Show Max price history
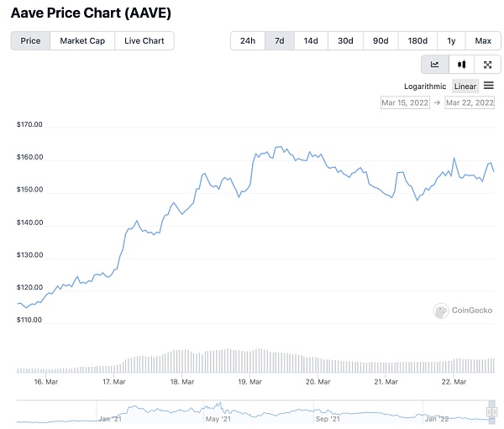Screen dimensions: 504x429 (483, 40)
